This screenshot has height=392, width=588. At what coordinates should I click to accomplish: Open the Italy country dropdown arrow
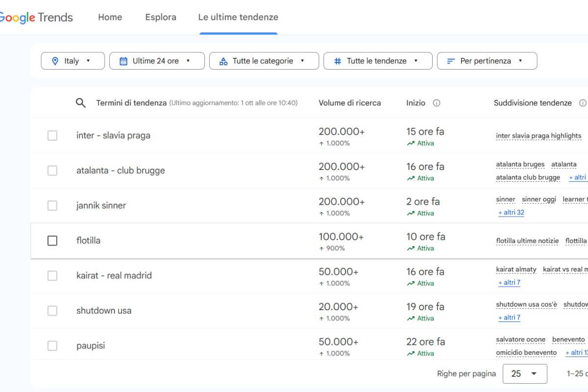[88, 61]
